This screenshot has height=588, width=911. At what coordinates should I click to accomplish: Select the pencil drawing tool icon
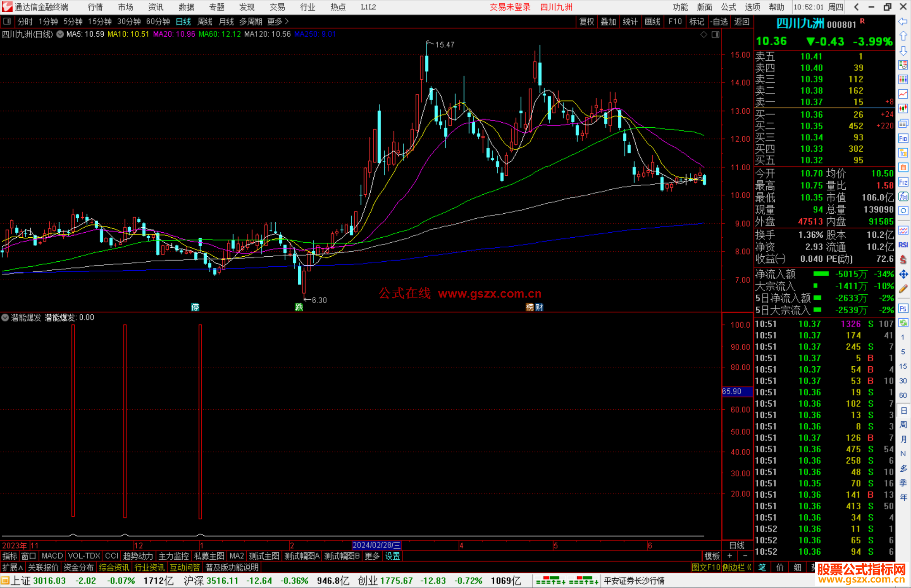pos(903,289)
